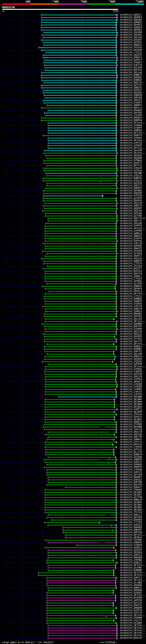Click the green alignment bar for B9X0J1
The height and width of the screenshot is (644, 146).
coord(79,108)
